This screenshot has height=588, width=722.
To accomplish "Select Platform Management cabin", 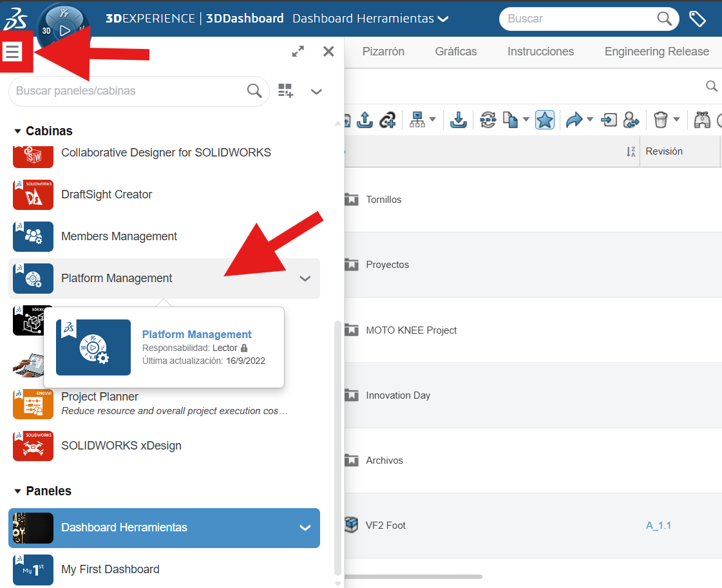I will 164,278.
